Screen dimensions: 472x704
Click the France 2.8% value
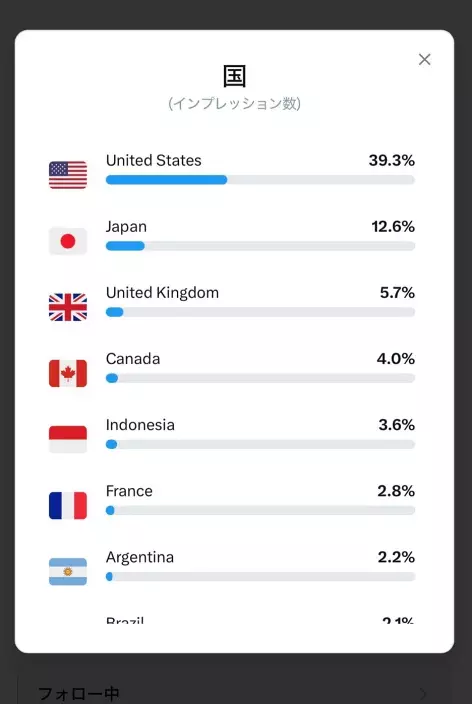396,491
